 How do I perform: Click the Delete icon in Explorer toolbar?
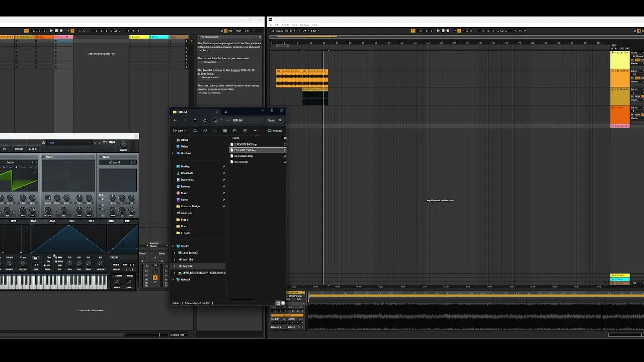coord(245,131)
